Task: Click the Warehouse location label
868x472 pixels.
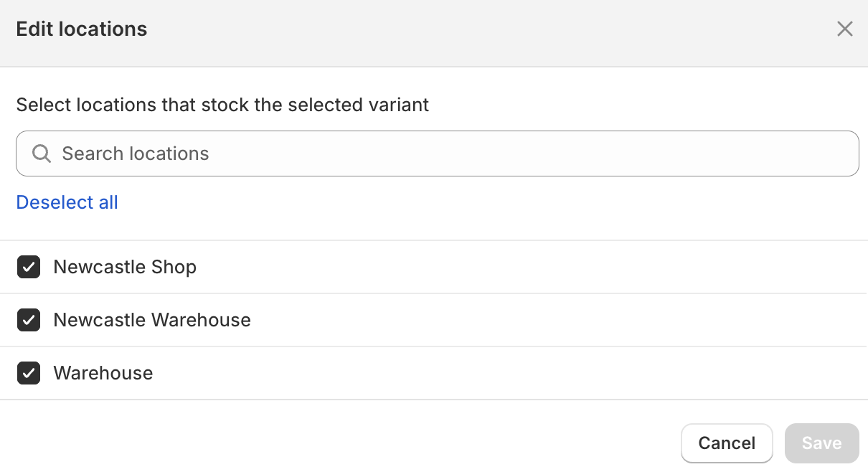Action: (103, 373)
